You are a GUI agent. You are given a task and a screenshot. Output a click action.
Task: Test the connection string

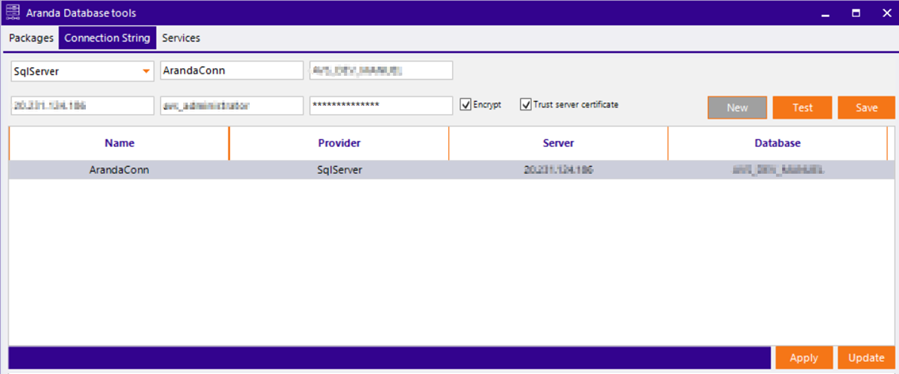pyautogui.click(x=803, y=107)
